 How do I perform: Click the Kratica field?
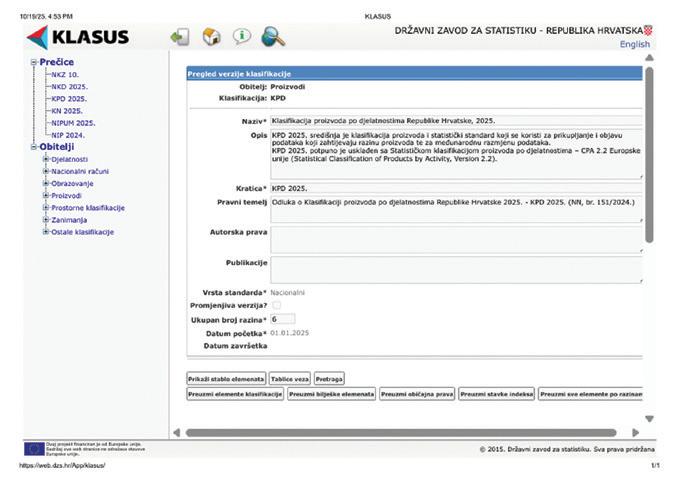pyautogui.click(x=456, y=188)
